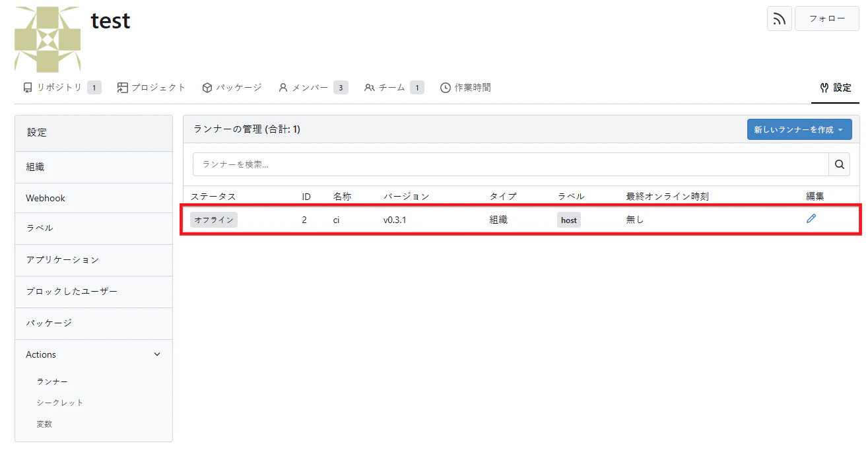Viewport: 868px width, 456px height.
Task: Click the runner name ci
Action: click(x=336, y=220)
